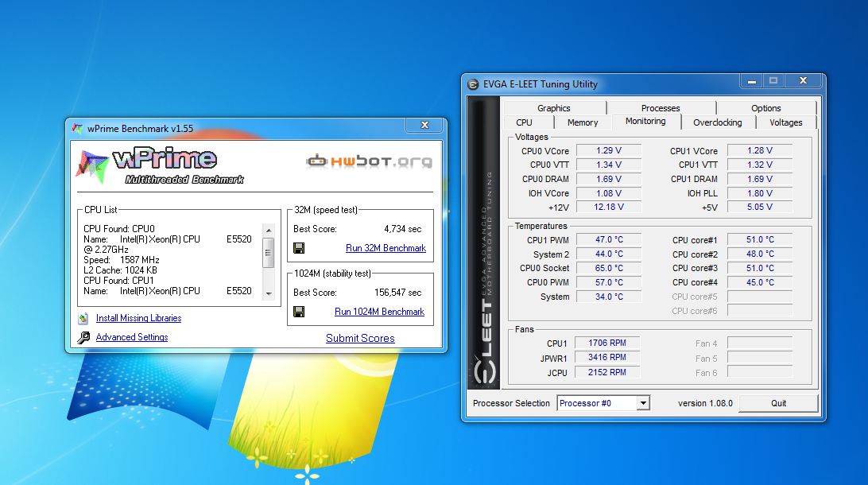Close the wPrime Benchmark window
Screen dimensions: 868x485
424,125
